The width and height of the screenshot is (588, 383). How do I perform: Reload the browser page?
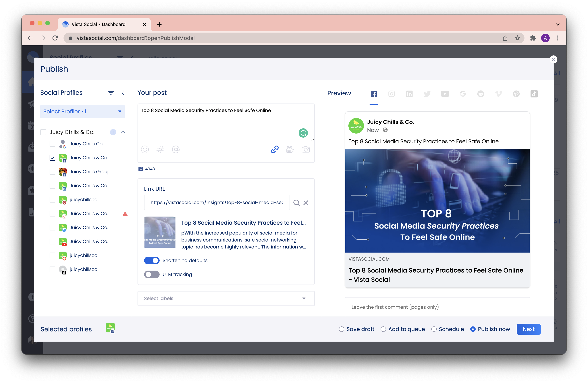click(55, 38)
